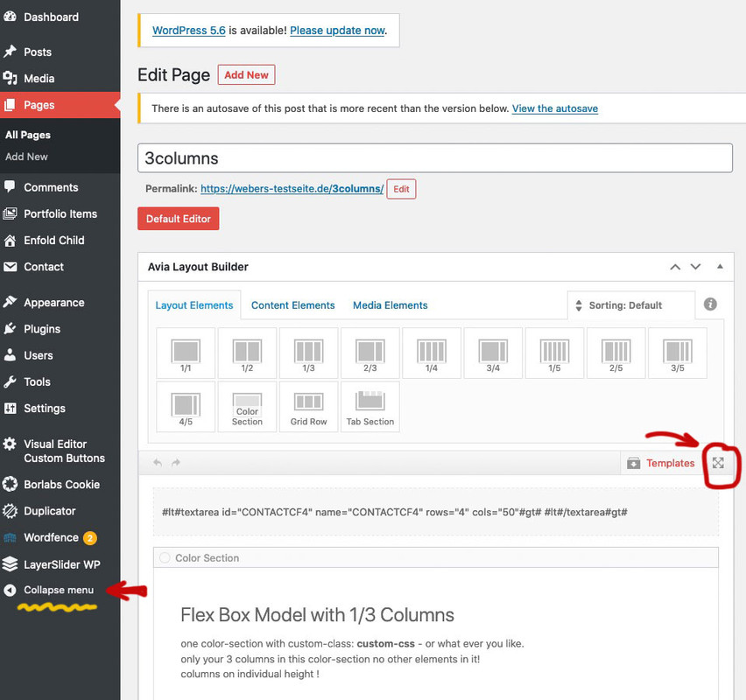Insert the 4/5 column element
Viewport: 746px width, 700px height.
[186, 407]
